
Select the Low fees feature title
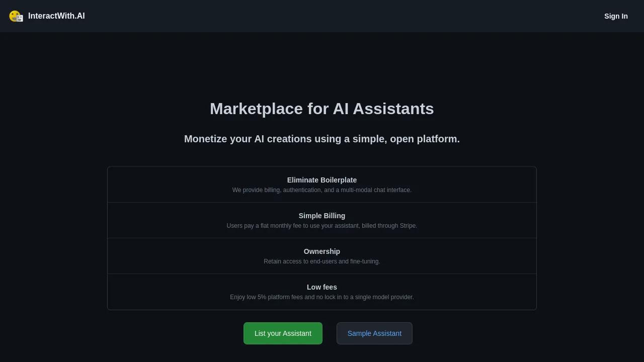tap(322, 287)
